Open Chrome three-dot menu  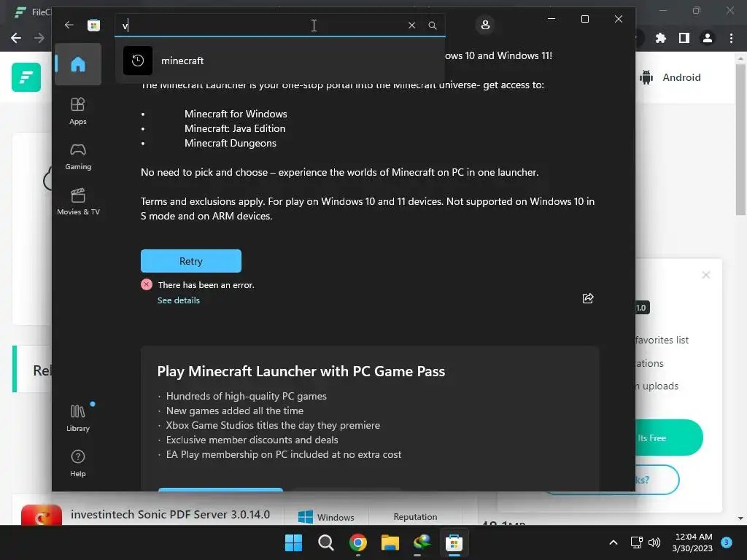[x=731, y=38]
